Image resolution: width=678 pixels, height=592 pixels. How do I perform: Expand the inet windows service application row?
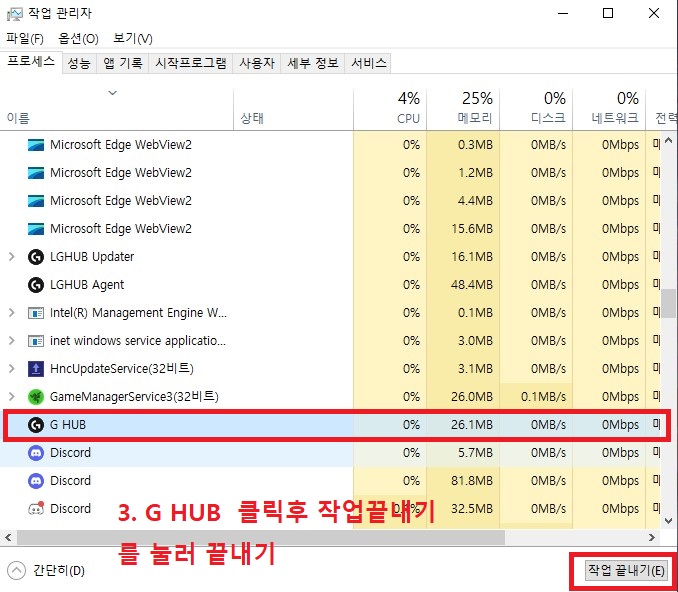pos(12,341)
